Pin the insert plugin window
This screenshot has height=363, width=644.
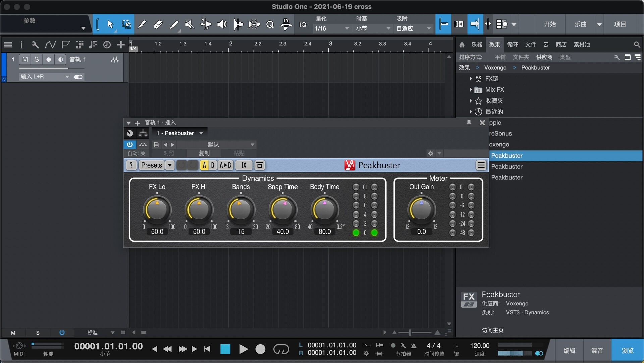click(x=469, y=123)
